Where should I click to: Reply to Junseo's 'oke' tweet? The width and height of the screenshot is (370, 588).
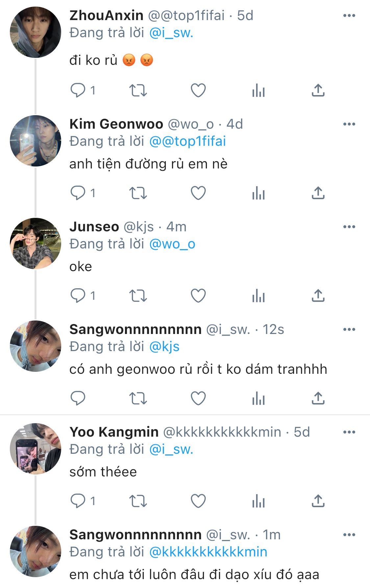78,295
